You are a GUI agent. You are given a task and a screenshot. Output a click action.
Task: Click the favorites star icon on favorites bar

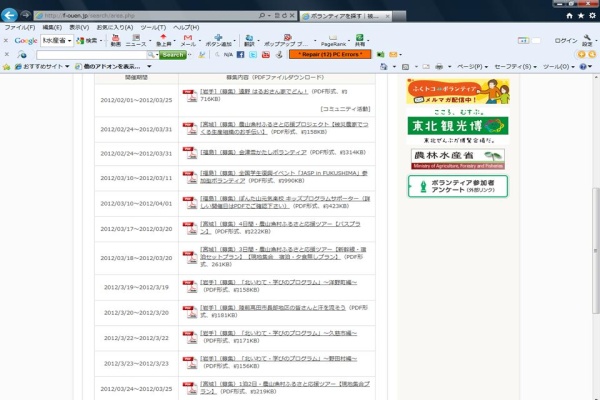tap(7, 67)
